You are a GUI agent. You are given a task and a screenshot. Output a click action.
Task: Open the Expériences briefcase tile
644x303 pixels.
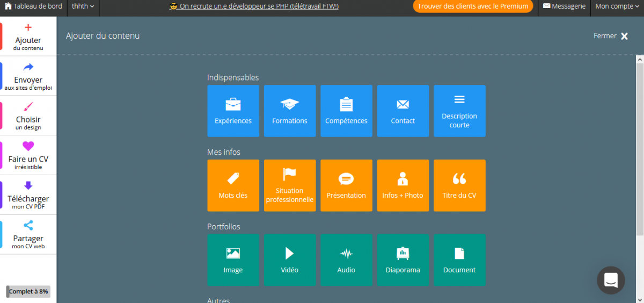(x=233, y=111)
